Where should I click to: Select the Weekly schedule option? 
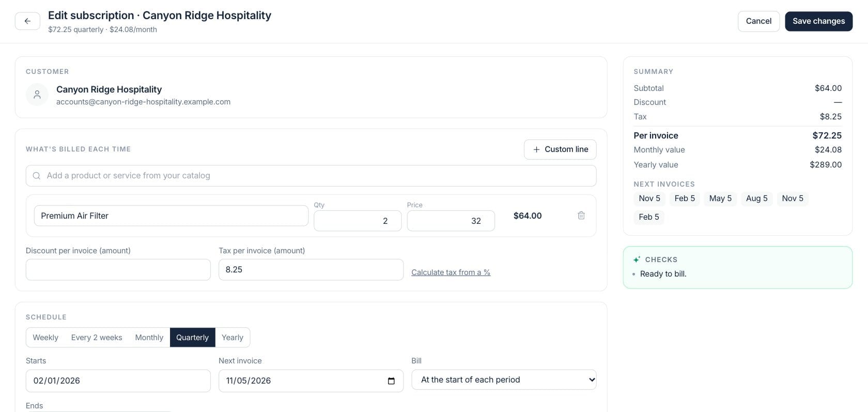[x=45, y=338]
